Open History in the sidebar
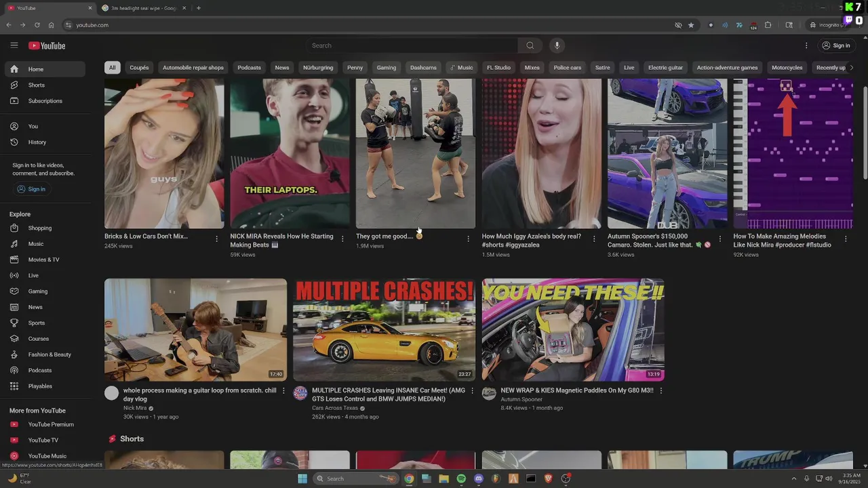The height and width of the screenshot is (488, 868). pyautogui.click(x=45, y=142)
